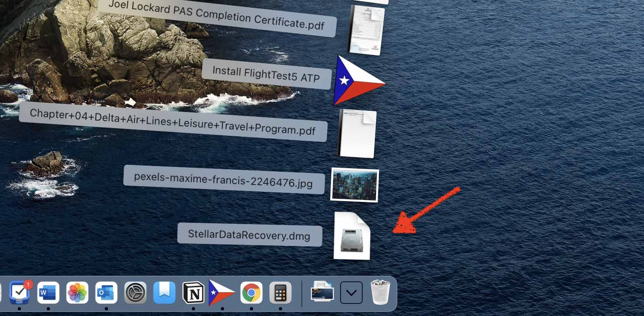
Task: Click the Install FlightTest5 ATP label
Action: pos(266,74)
